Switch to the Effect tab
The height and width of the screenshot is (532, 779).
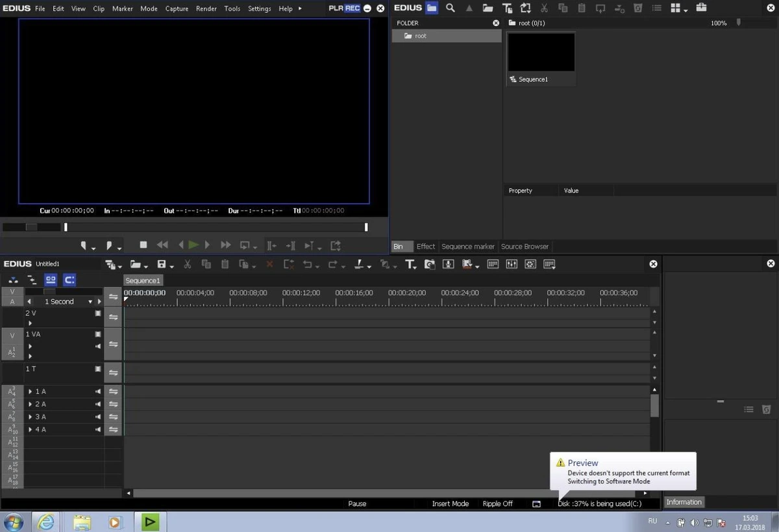coord(426,247)
